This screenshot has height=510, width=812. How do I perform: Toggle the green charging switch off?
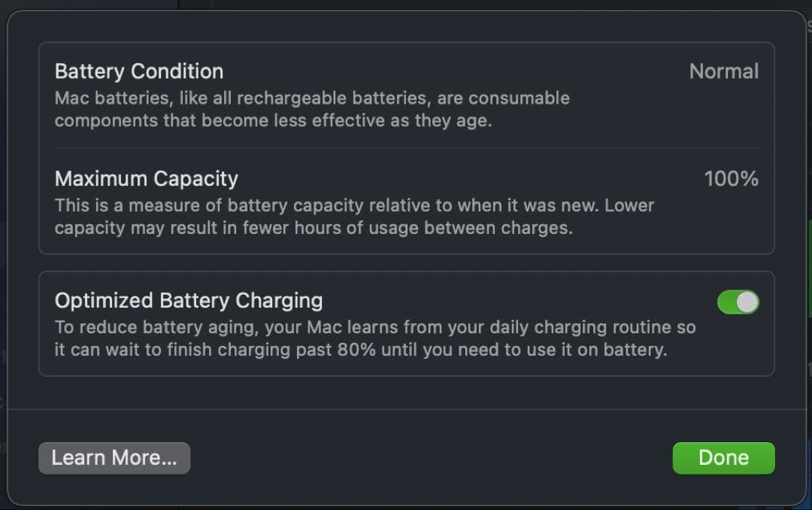pyautogui.click(x=738, y=300)
